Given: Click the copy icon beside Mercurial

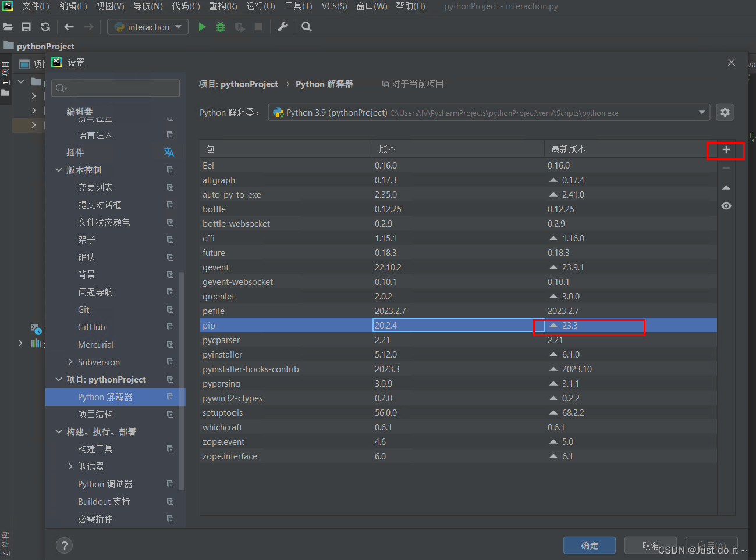Looking at the screenshot, I should (170, 344).
